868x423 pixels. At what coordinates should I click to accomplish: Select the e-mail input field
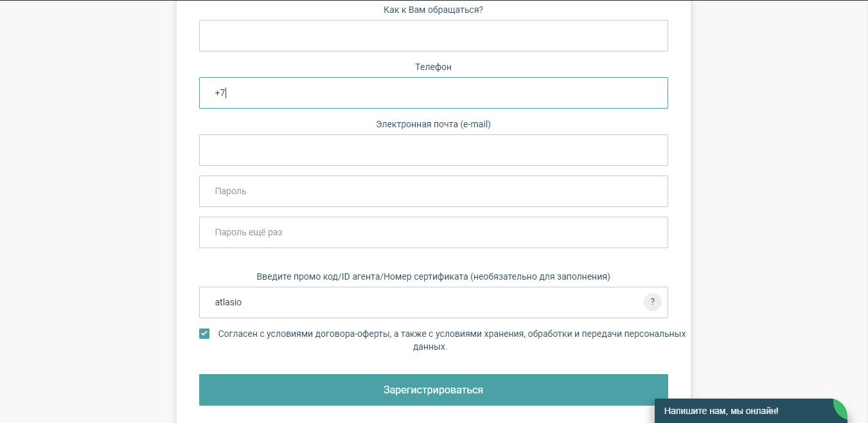click(433, 150)
